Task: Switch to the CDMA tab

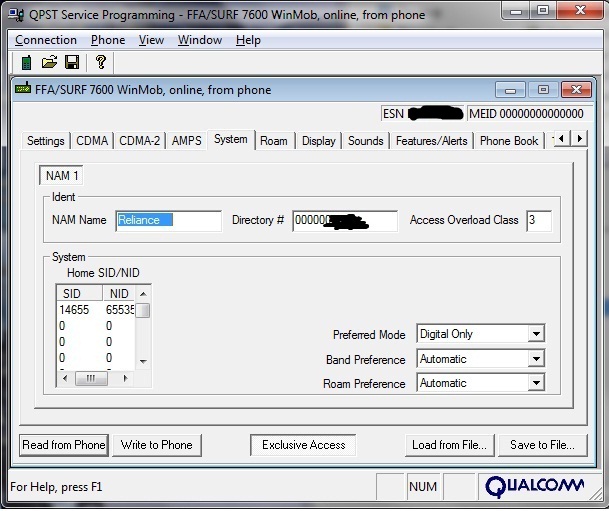Action: click(92, 141)
